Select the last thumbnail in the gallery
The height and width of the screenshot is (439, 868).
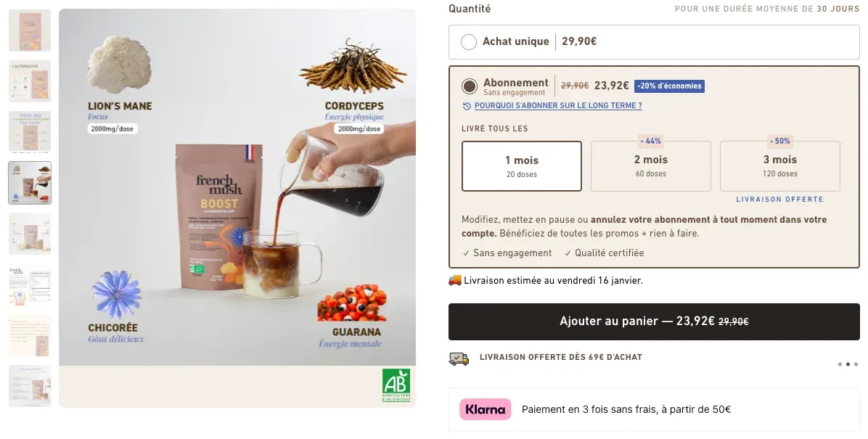click(30, 387)
